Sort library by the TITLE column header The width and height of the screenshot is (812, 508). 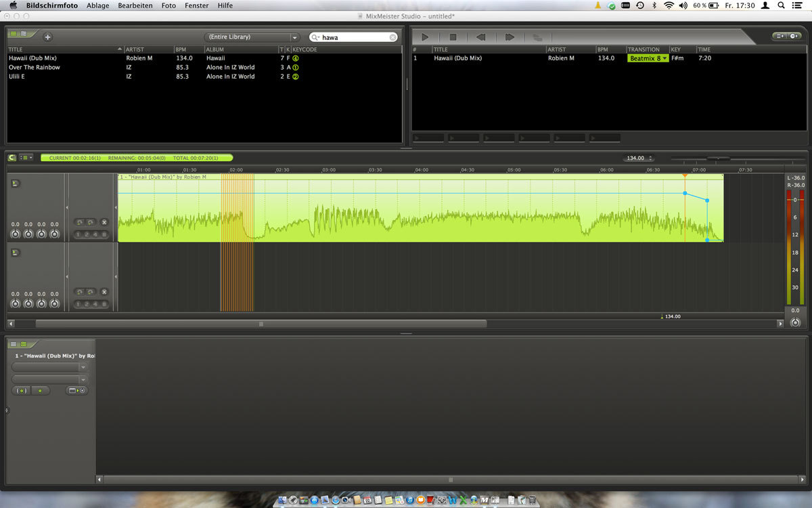coord(66,49)
